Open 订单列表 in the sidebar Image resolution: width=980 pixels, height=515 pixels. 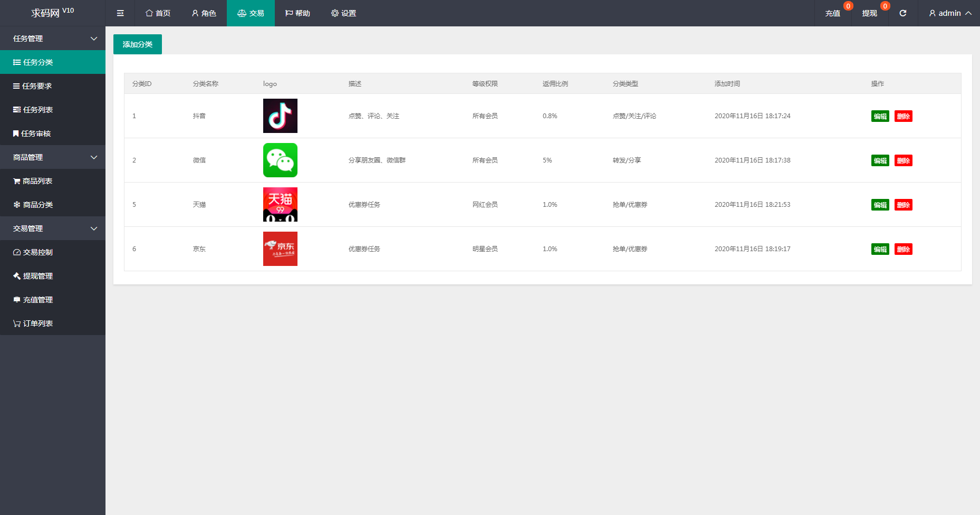pyautogui.click(x=53, y=323)
